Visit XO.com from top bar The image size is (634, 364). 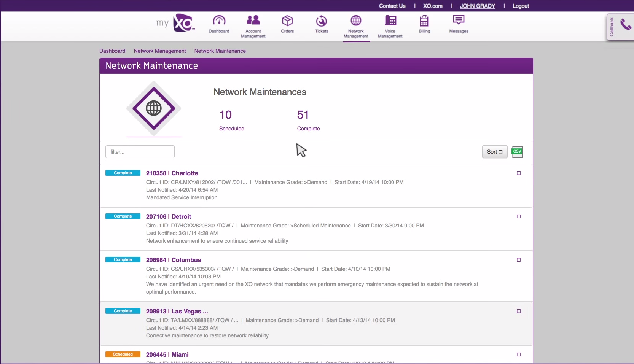point(433,6)
